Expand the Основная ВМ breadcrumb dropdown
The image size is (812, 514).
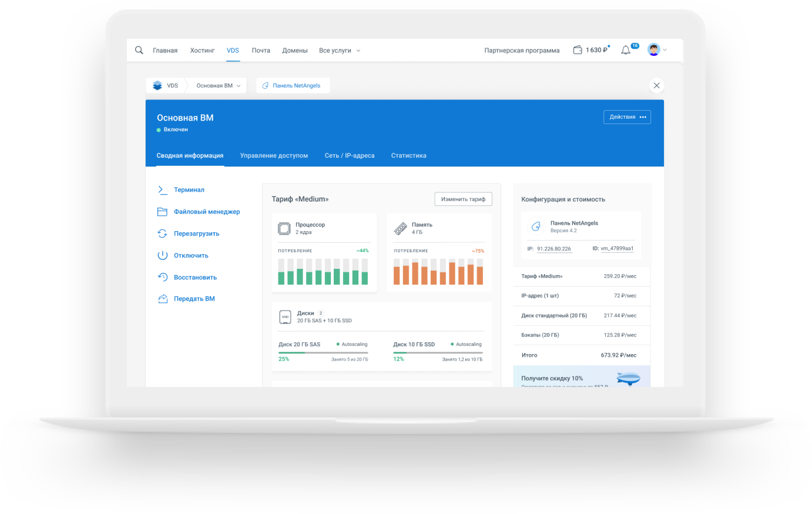(238, 86)
